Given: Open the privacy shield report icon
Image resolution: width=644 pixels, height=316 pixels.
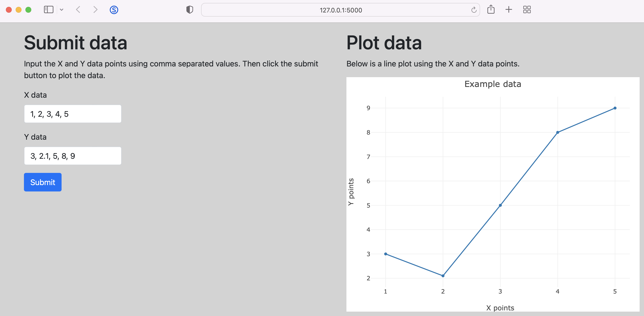Looking at the screenshot, I should click(190, 10).
